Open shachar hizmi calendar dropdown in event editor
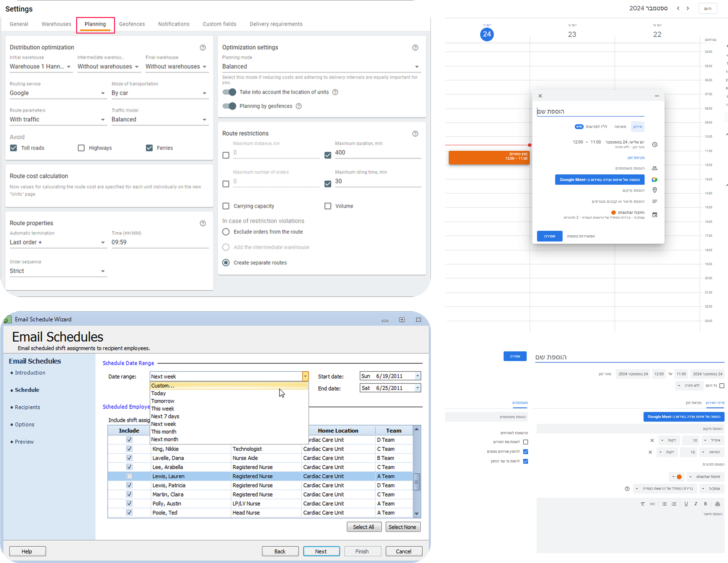 [705, 477]
